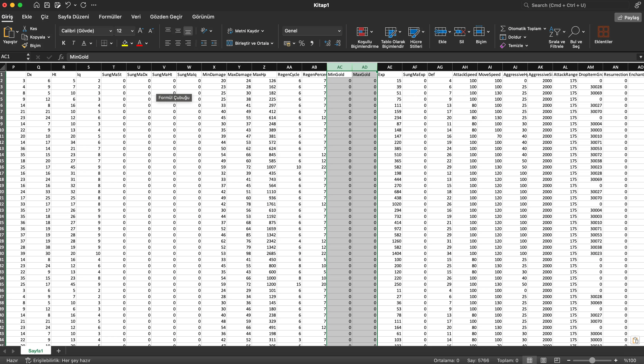Expand the Otomatik Toplam dropdown arrow
Viewport: 644px width, 364px height.
pos(545,29)
